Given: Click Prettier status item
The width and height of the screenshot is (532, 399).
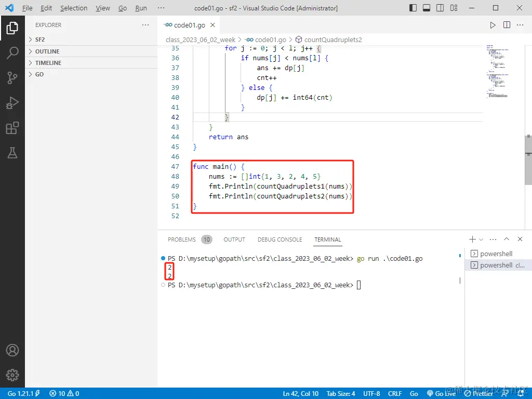Looking at the screenshot, I should pos(478,394).
